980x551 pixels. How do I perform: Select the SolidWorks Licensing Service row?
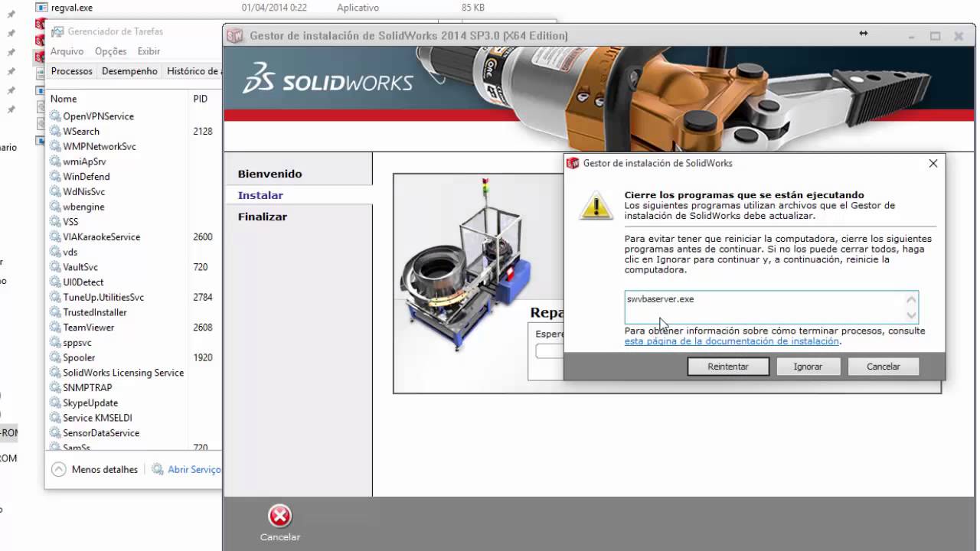134,373
